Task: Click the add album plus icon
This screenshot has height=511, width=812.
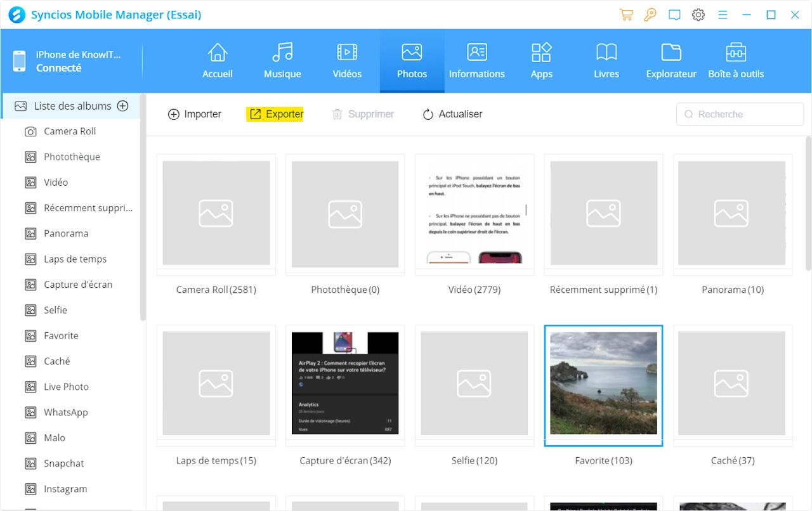Action: (123, 106)
